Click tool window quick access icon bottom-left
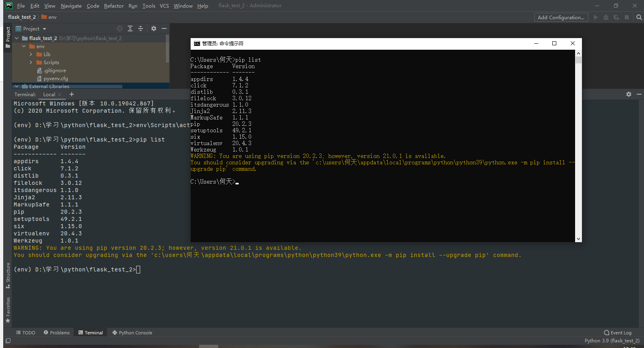644x348 pixels. (x=8, y=341)
